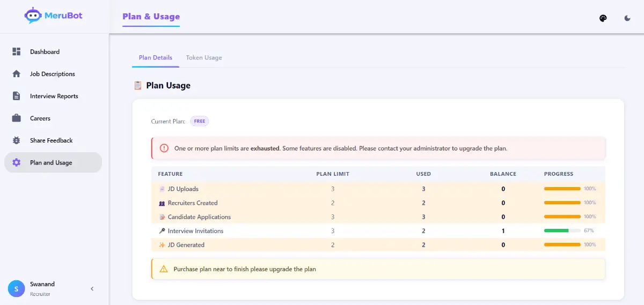644x305 pixels.
Task: Click the JD Uploads progress bar
Action: pos(562,189)
